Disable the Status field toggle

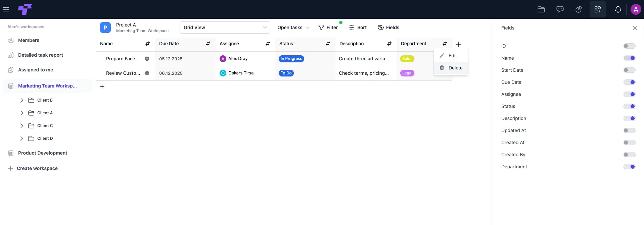[x=629, y=106]
